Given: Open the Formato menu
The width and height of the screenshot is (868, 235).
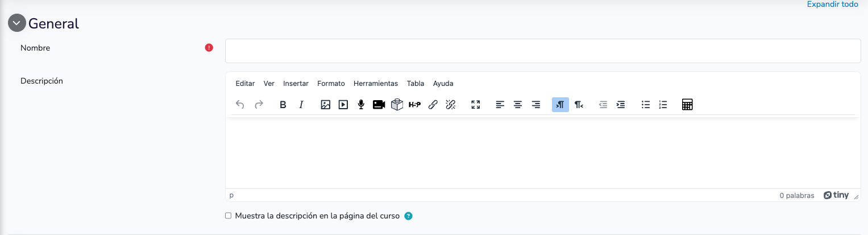Looking at the screenshot, I should coord(331,84).
